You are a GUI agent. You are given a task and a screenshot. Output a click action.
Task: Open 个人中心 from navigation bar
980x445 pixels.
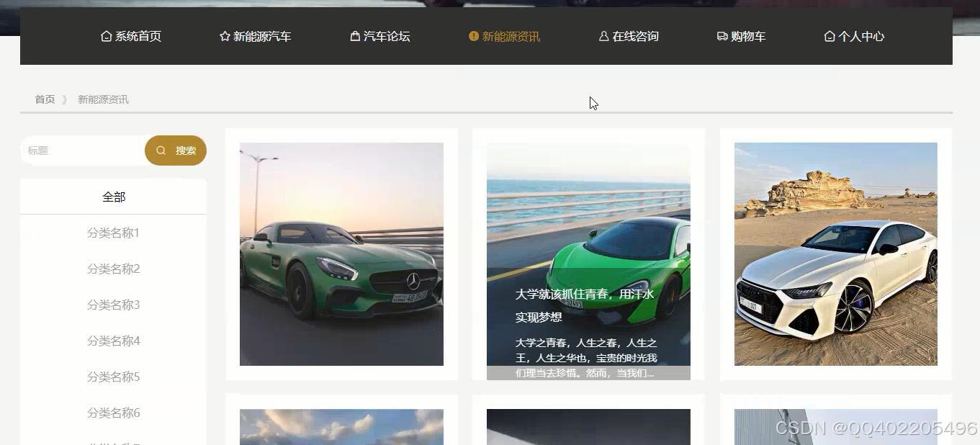(854, 36)
